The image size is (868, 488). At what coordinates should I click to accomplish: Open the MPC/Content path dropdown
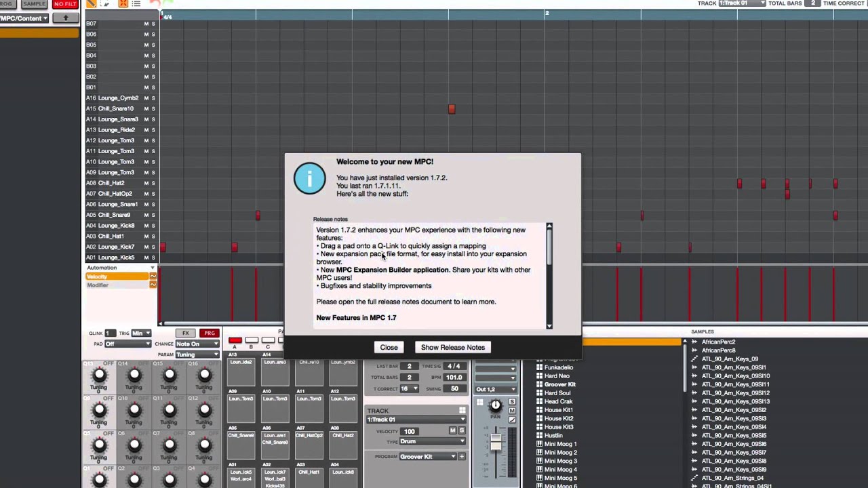[24, 18]
